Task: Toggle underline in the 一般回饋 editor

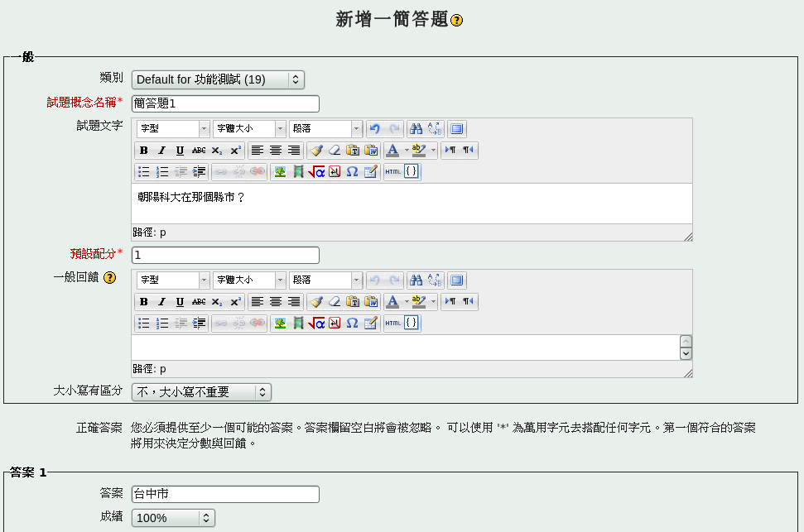Action: pyautogui.click(x=180, y=302)
